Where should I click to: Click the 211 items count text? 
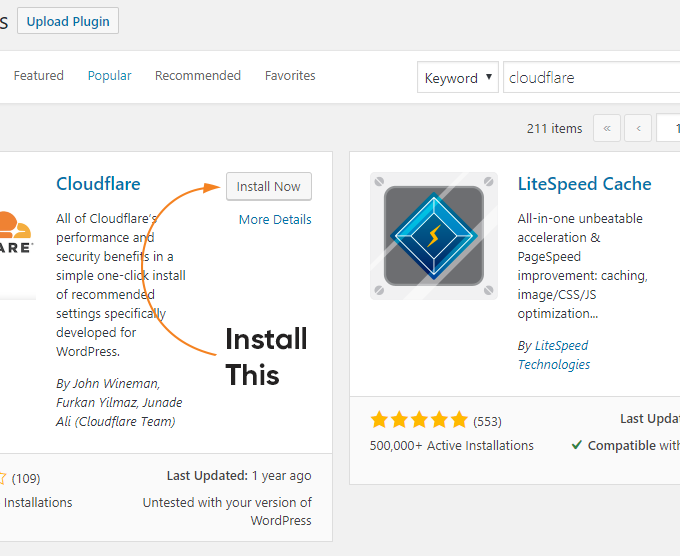[554, 129]
